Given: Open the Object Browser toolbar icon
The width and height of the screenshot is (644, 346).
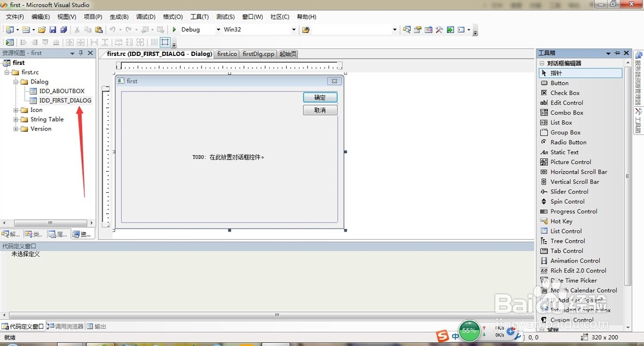Looking at the screenshot, I should coord(428,30).
